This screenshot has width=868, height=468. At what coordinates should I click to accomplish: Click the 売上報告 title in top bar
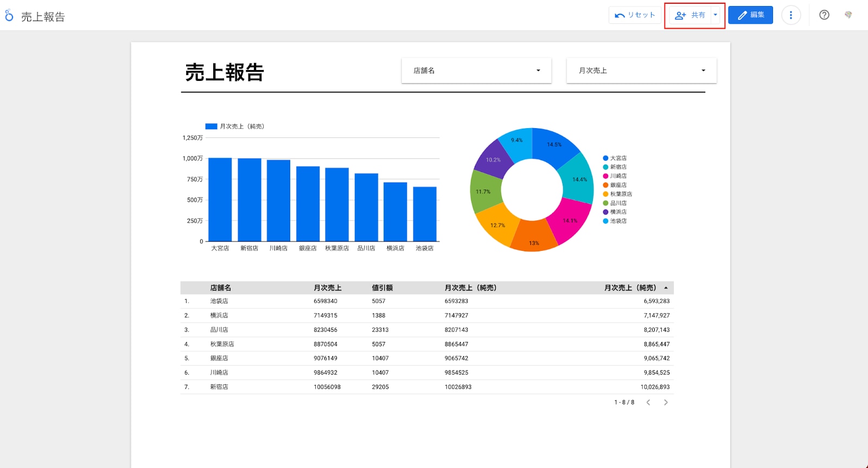(x=43, y=17)
